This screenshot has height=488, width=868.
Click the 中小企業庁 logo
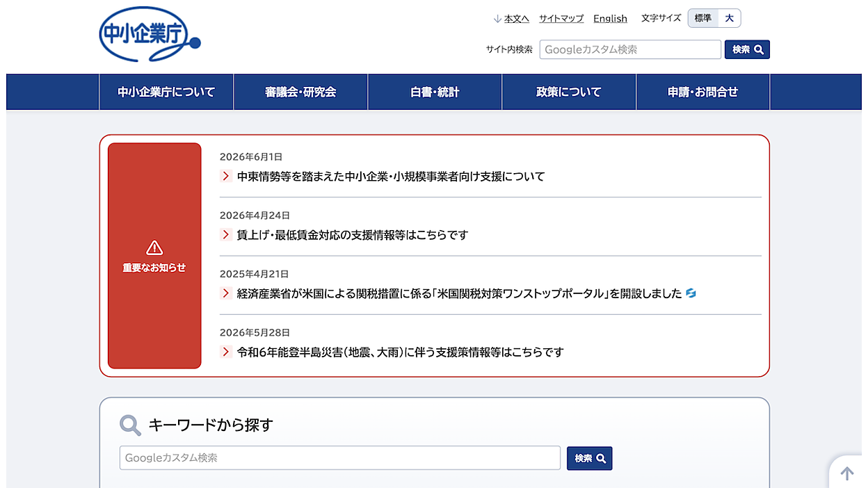point(150,35)
